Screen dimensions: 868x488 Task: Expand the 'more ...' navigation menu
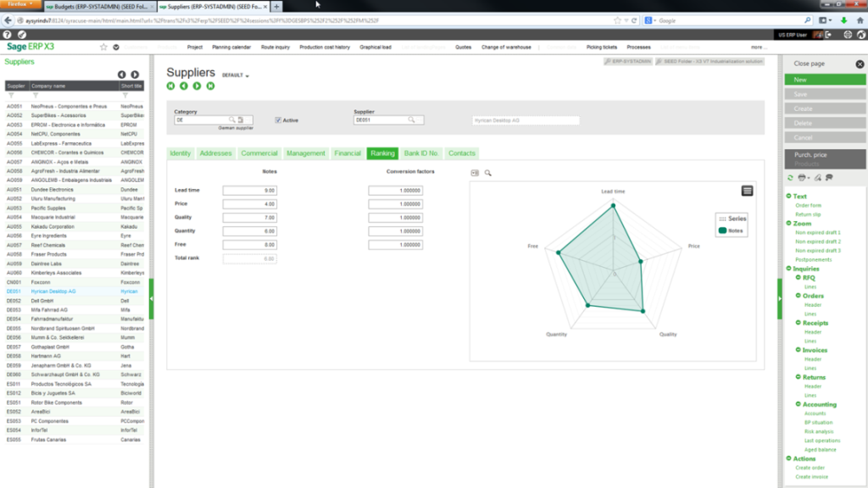coord(758,47)
